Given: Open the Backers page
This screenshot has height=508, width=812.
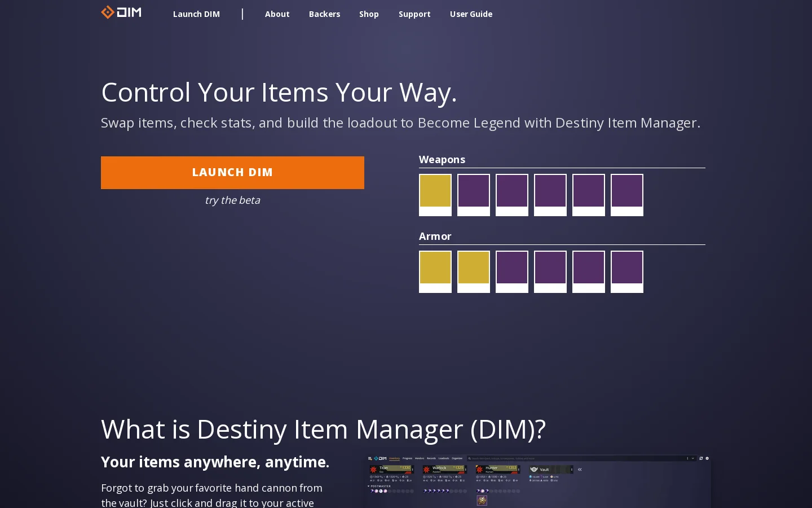Looking at the screenshot, I should (324, 14).
